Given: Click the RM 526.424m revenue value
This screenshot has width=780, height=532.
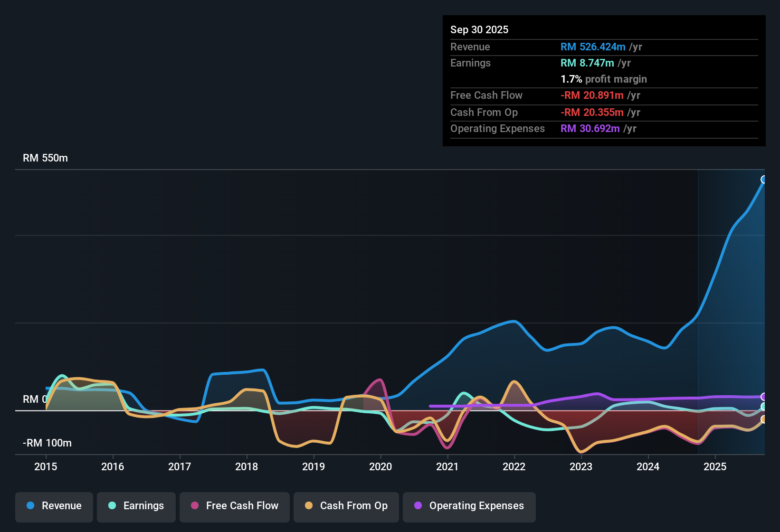Looking at the screenshot, I should tap(592, 47).
